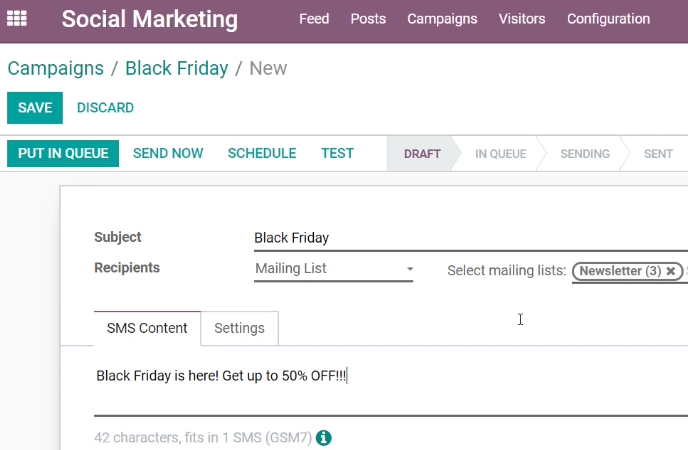Screen dimensions: 688x450
Task: Discard the new SMS record
Action: [x=105, y=108]
